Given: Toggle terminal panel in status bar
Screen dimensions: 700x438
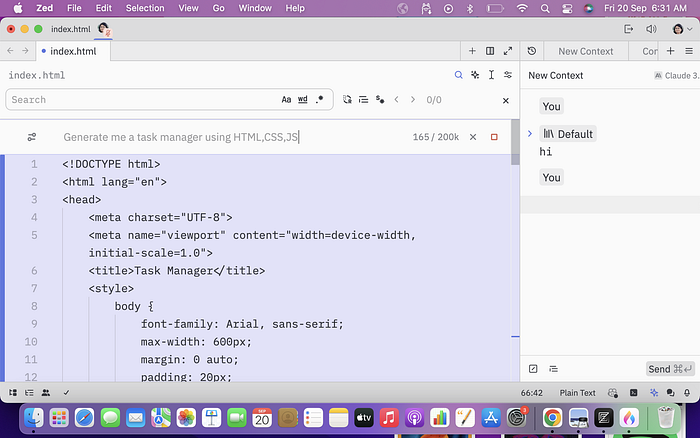Looking at the screenshot, I should (x=633, y=392).
